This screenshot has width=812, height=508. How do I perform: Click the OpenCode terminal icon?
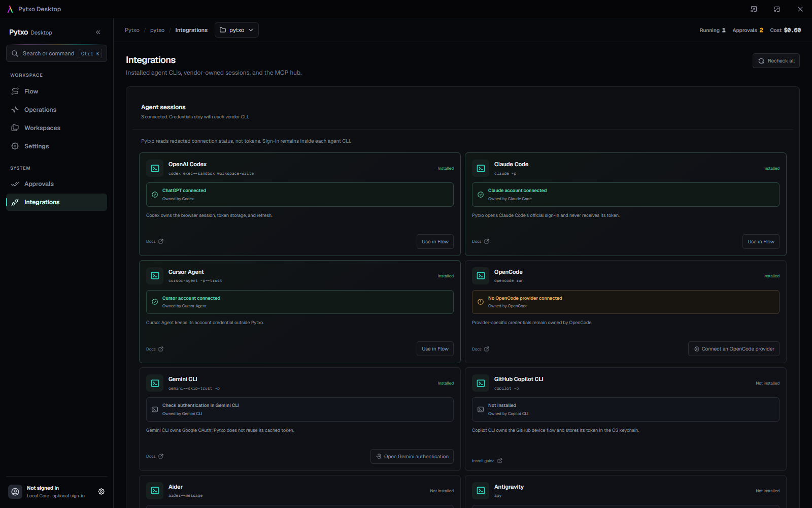(x=481, y=276)
